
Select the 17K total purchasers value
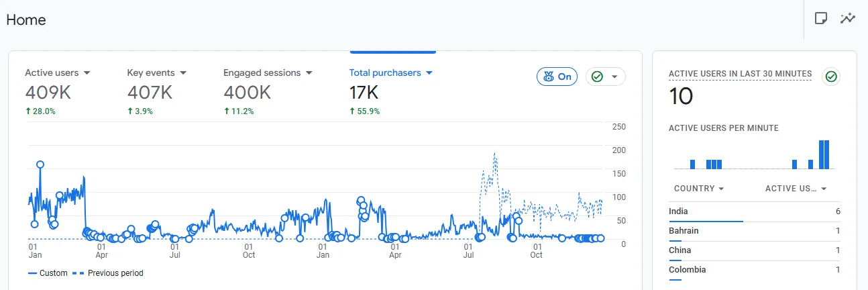coord(364,93)
